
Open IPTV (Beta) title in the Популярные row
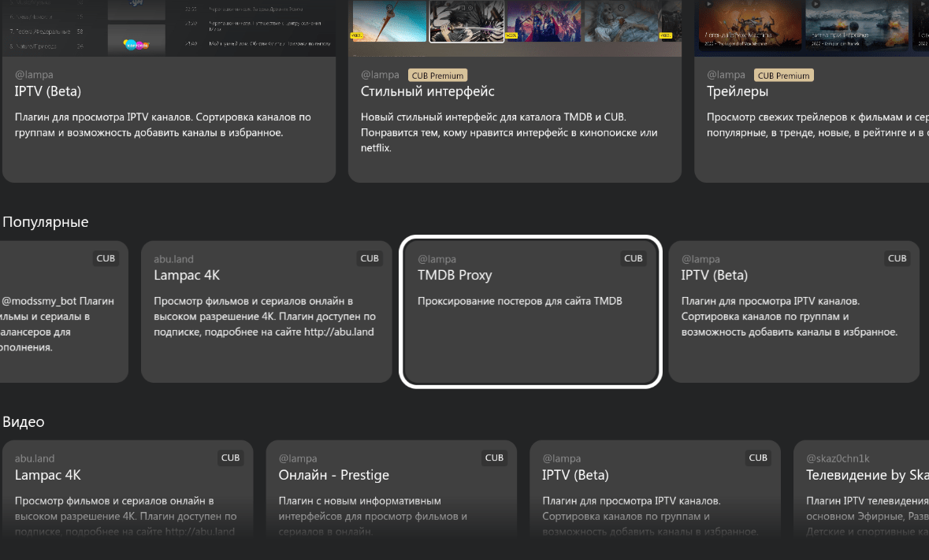coord(715,275)
